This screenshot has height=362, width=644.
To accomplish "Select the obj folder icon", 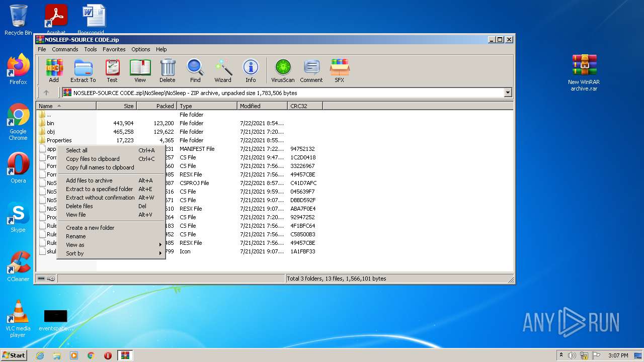I will 42,132.
